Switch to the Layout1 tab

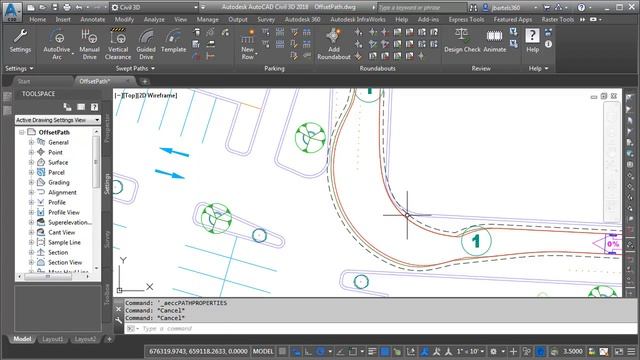tap(53, 339)
